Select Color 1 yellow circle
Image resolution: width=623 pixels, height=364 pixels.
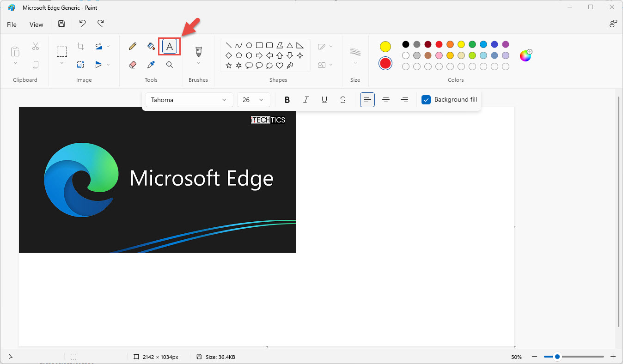point(385,47)
